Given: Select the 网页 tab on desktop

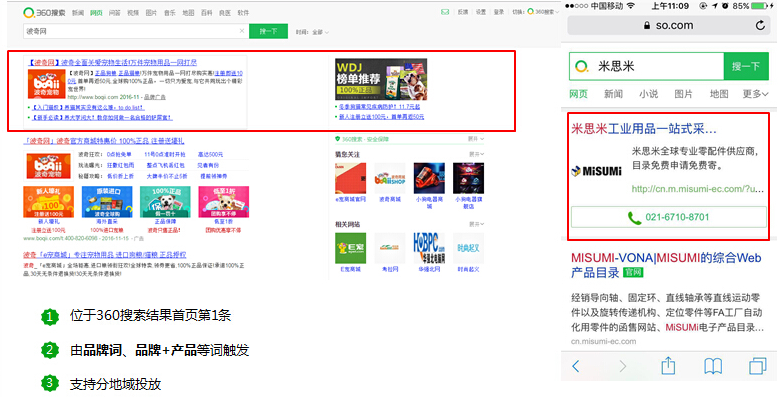Looking at the screenshot, I should (96, 13).
